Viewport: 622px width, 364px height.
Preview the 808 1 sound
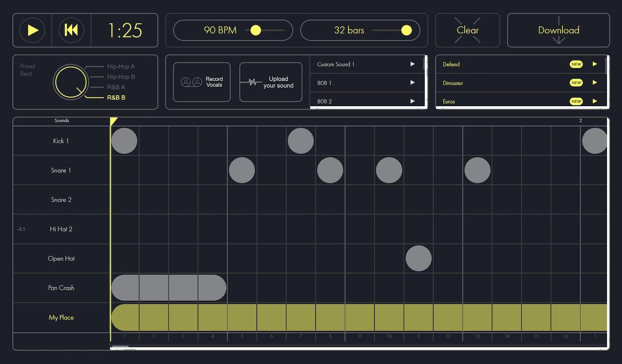click(412, 83)
